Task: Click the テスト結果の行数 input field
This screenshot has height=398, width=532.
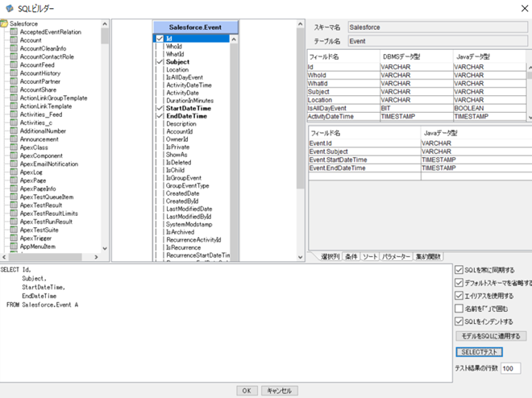Action: click(510, 368)
